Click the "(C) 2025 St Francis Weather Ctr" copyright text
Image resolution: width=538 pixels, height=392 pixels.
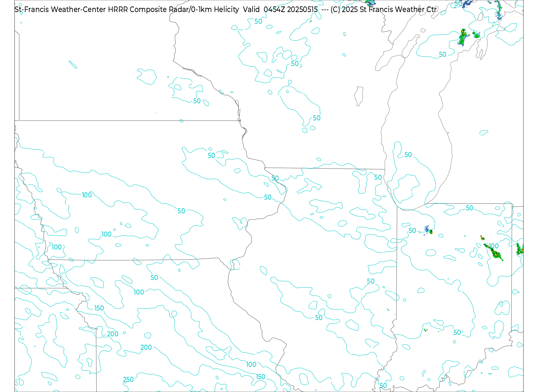coord(384,10)
